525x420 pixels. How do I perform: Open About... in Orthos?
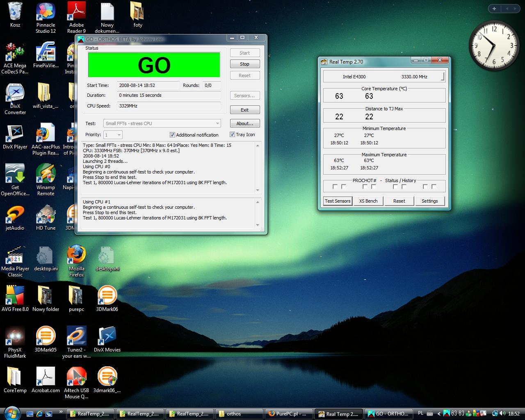pyautogui.click(x=245, y=123)
